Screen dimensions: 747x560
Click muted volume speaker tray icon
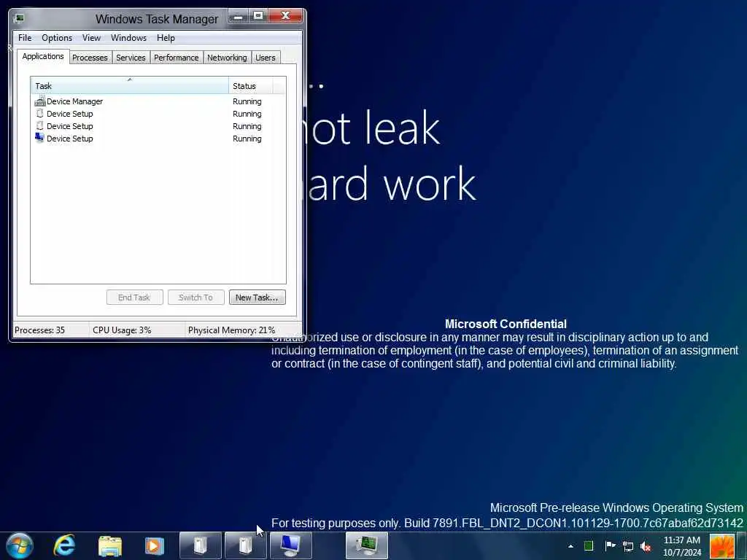click(646, 547)
